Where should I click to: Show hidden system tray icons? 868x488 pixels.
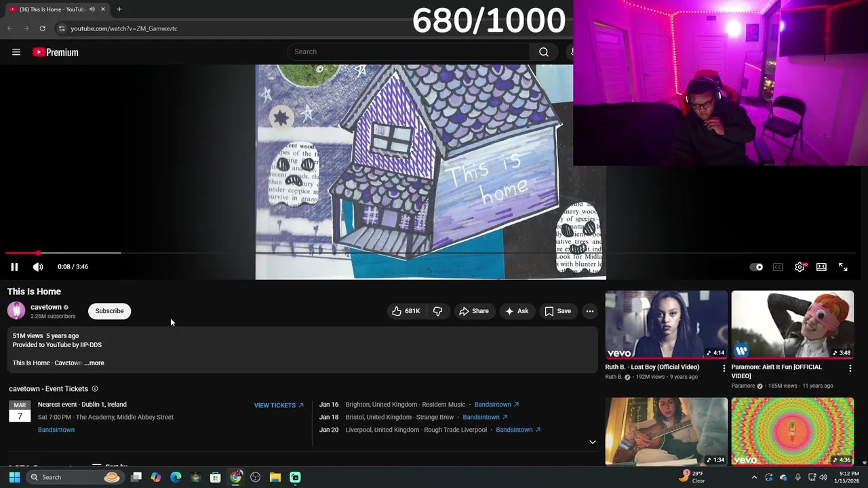pyautogui.click(x=754, y=477)
